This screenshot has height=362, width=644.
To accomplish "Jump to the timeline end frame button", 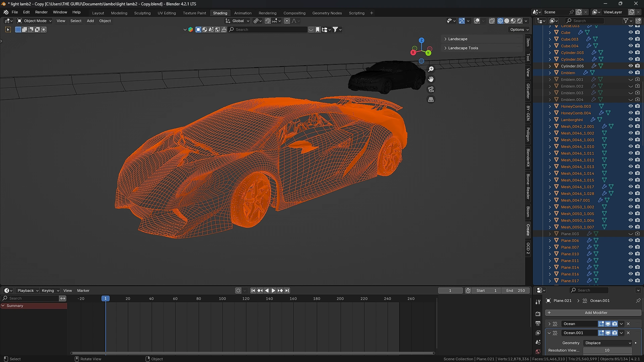I will tap(287, 291).
